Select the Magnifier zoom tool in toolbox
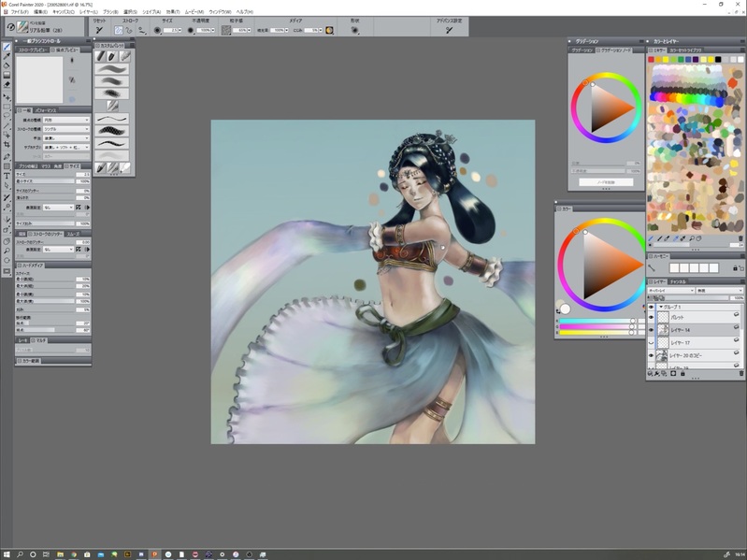Viewport: 747px width, 560px height. coord(7,251)
